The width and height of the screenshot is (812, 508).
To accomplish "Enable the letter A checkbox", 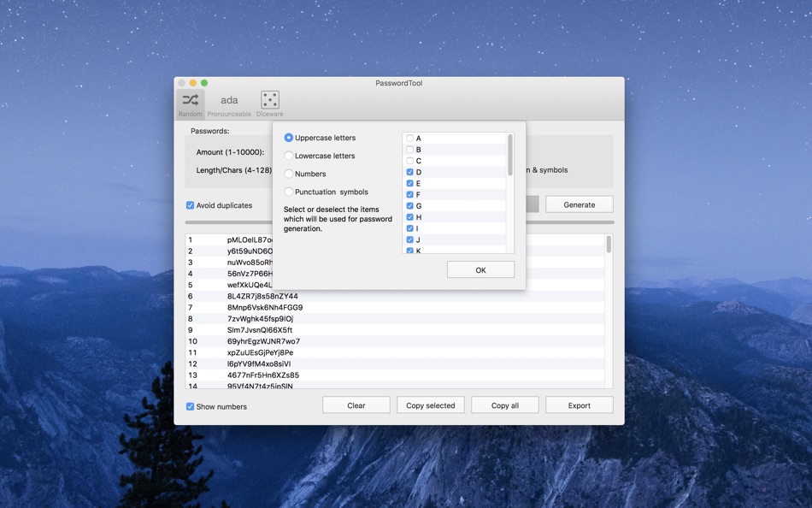I will pyautogui.click(x=409, y=139).
